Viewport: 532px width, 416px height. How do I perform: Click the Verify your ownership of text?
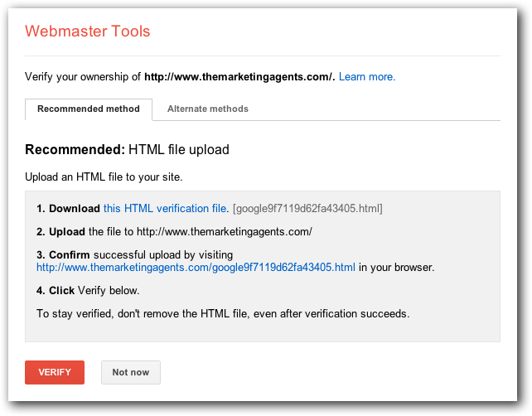(x=83, y=77)
